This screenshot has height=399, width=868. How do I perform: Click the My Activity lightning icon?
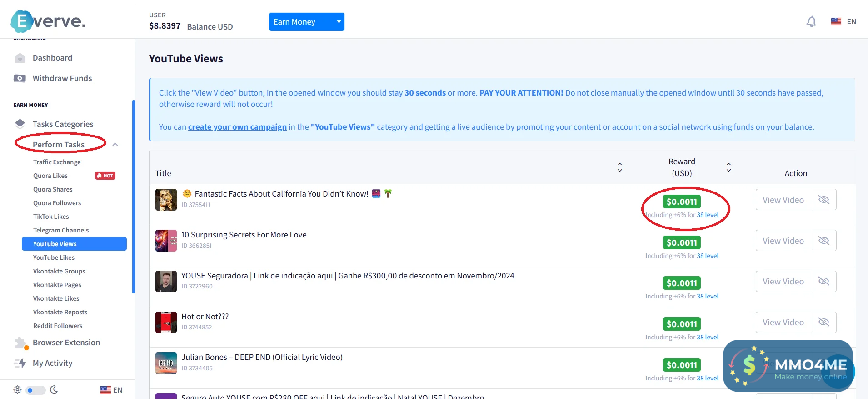point(20,363)
